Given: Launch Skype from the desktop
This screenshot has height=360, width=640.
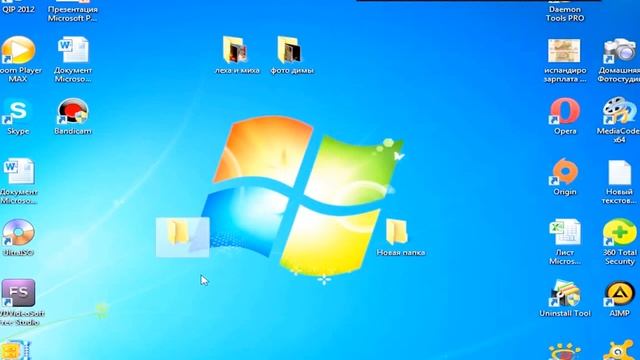Looking at the screenshot, I should point(18,116).
